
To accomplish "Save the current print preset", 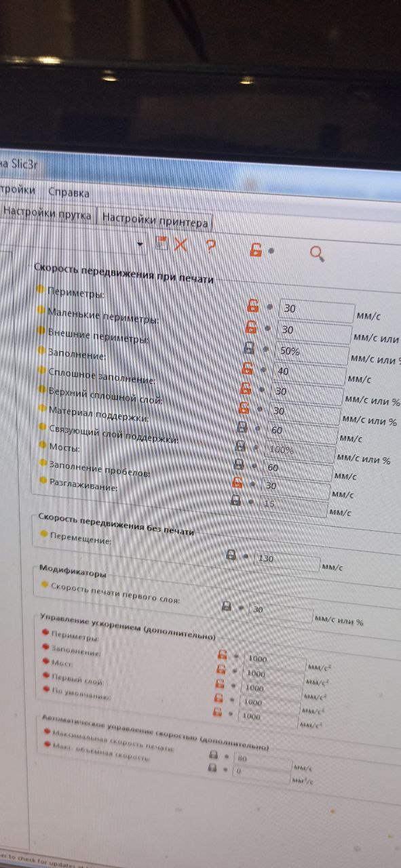I will pos(161,244).
